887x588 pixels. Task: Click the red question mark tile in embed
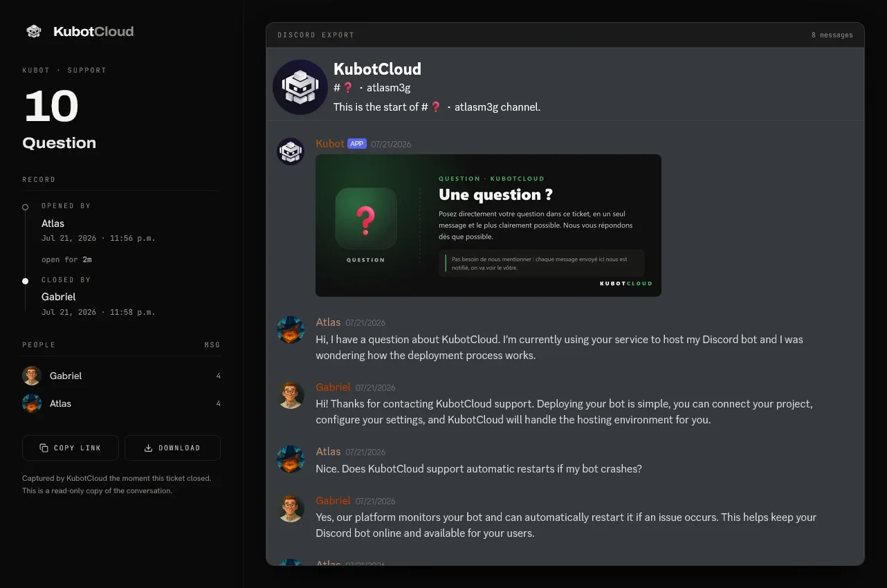point(366,219)
